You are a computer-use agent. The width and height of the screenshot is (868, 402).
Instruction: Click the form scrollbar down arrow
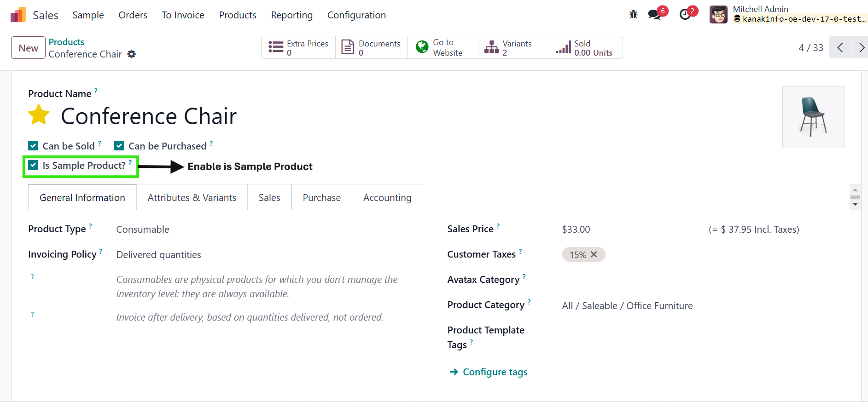855,204
